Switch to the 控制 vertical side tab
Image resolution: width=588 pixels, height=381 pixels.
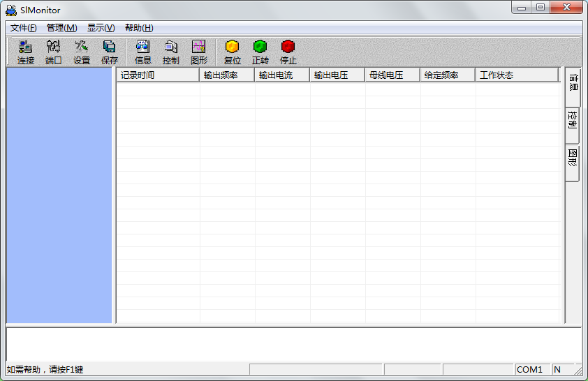click(x=572, y=120)
